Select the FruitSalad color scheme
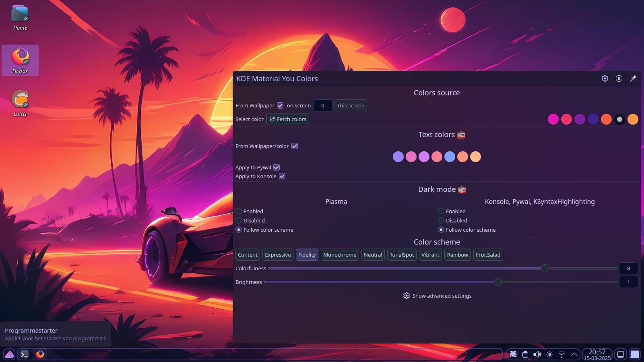 click(x=488, y=255)
